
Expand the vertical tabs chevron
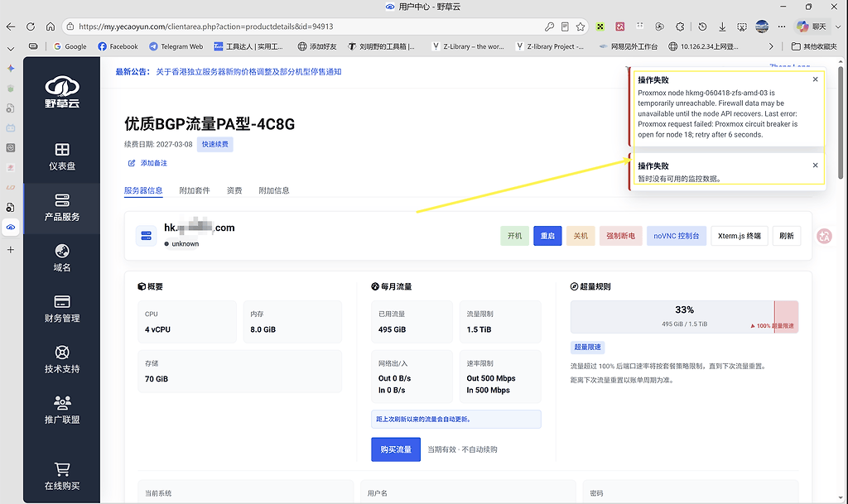pyautogui.click(x=10, y=49)
